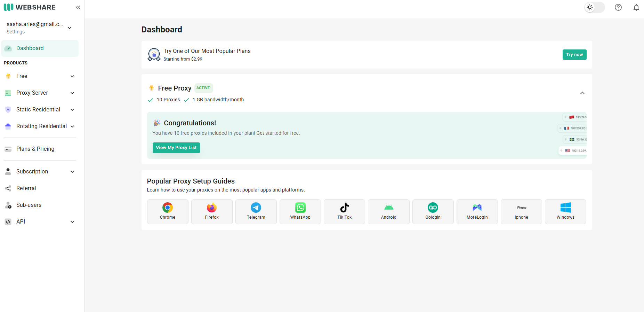Open the Referral page
Screen dimensions: 644x312
pos(26,188)
